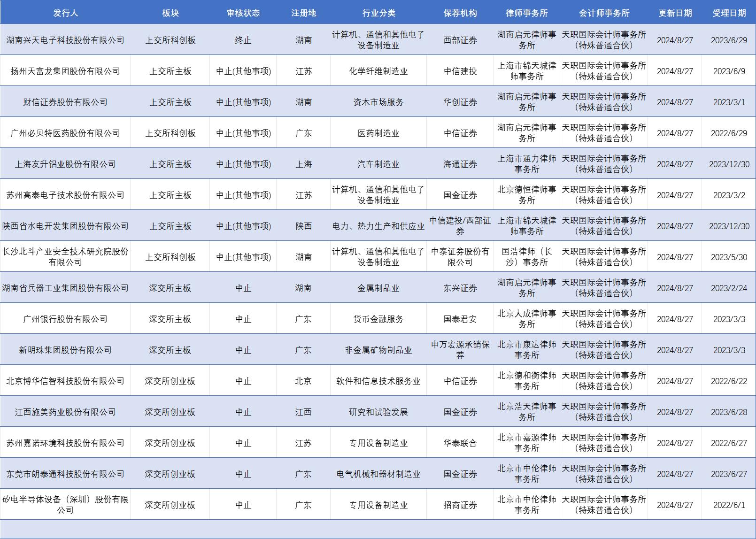
Task: Click the 注册地 column header
Action: 303,13
